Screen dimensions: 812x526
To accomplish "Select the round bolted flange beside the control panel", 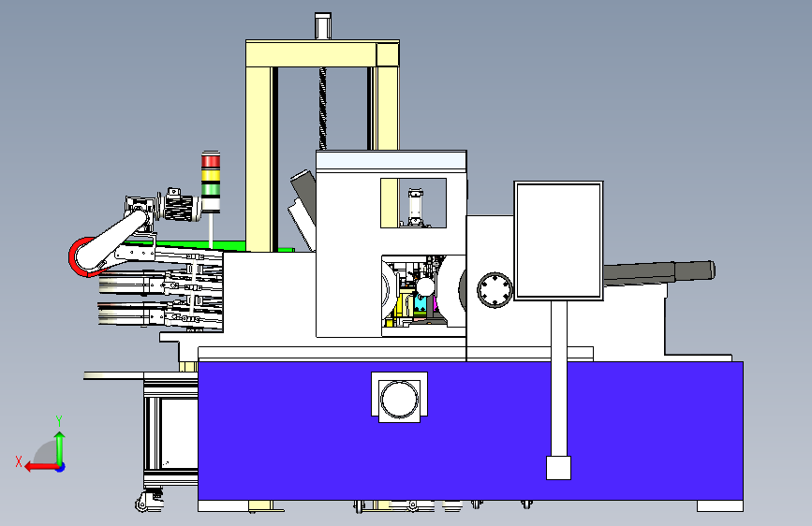I will (495, 290).
